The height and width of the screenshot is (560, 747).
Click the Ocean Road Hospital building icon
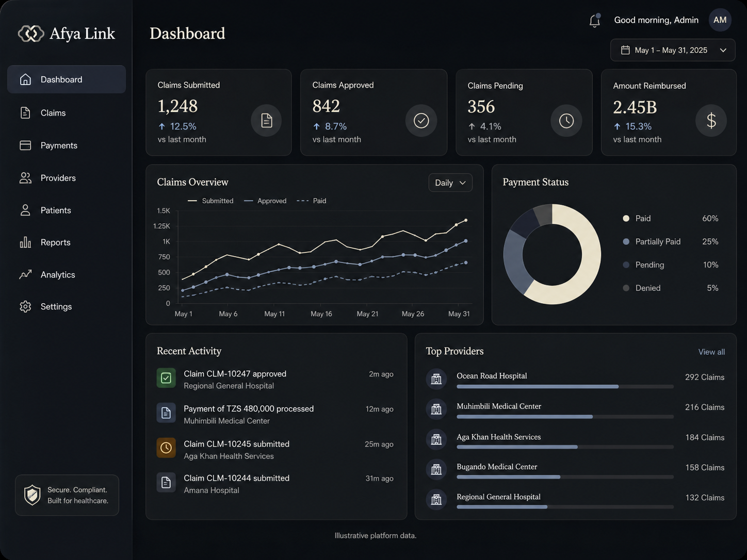tap(436, 379)
